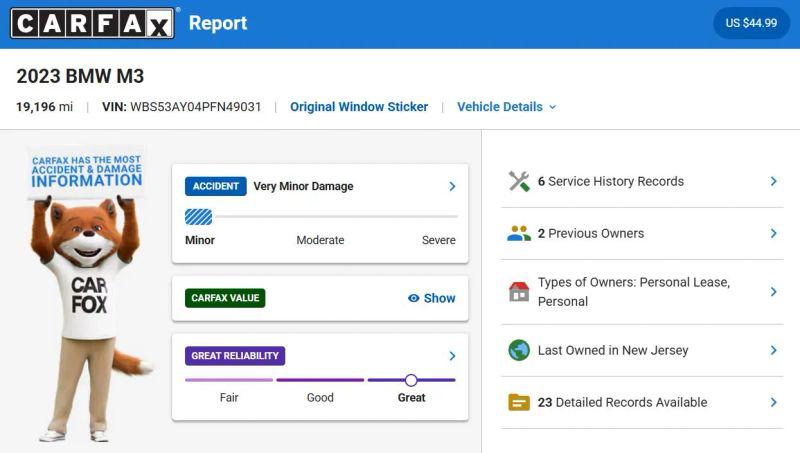Click the ACCIDENT badge
Viewport: 800px width, 453px height.
215,186
